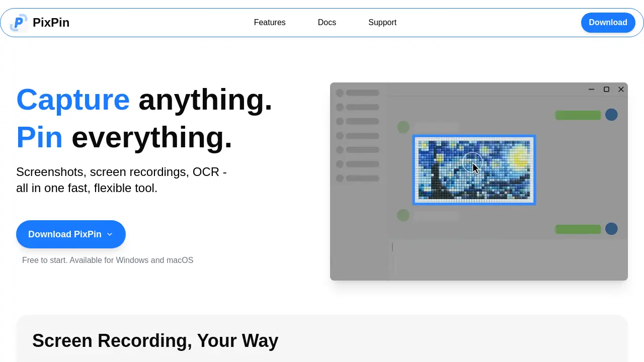644x362 pixels.
Task: Minimize the mock chat window
Action: click(x=592, y=89)
